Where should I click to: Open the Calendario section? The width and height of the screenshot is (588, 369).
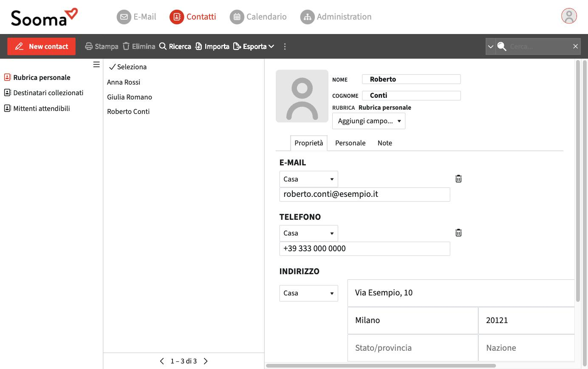tap(258, 17)
